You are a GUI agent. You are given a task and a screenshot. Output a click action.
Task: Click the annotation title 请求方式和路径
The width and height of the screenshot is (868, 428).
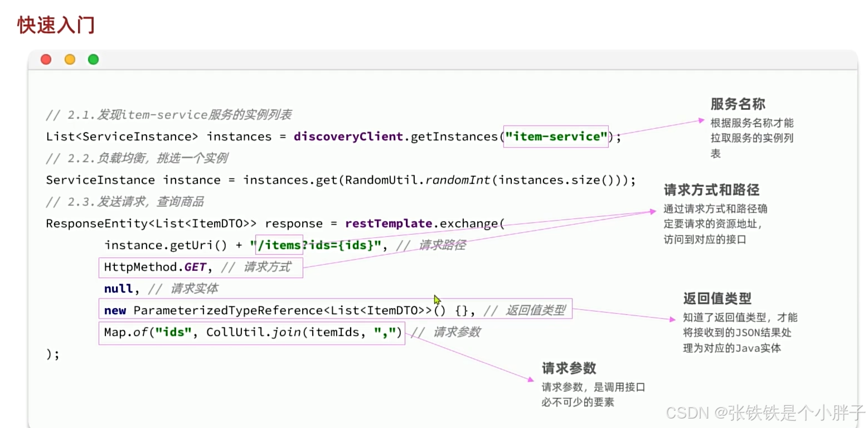point(711,190)
